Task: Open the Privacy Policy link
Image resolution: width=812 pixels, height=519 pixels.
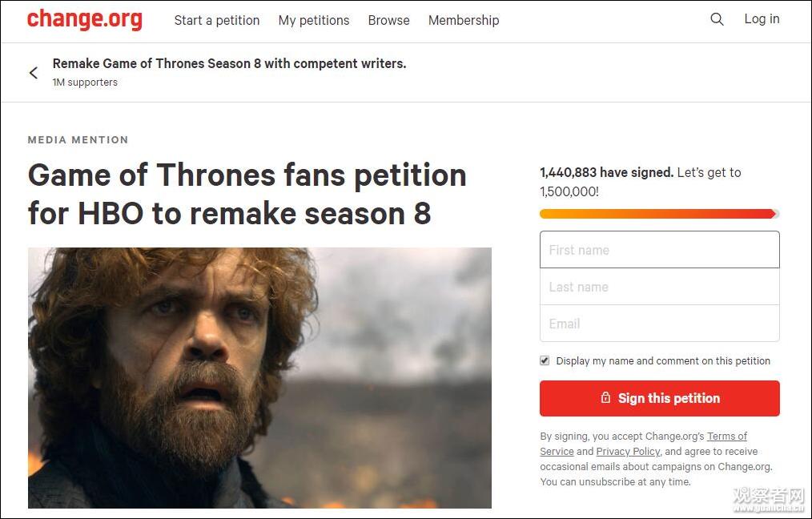Action: [x=628, y=452]
